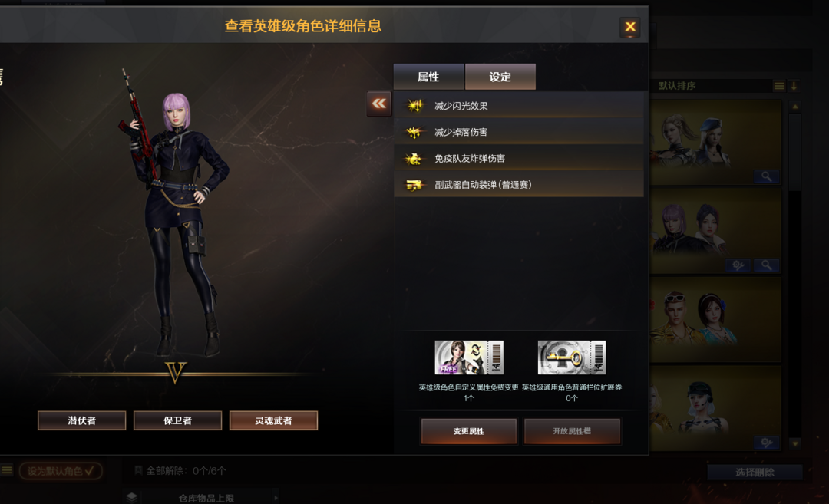
Task: Click the character list scrollbar down arrow
Action: coord(795,443)
